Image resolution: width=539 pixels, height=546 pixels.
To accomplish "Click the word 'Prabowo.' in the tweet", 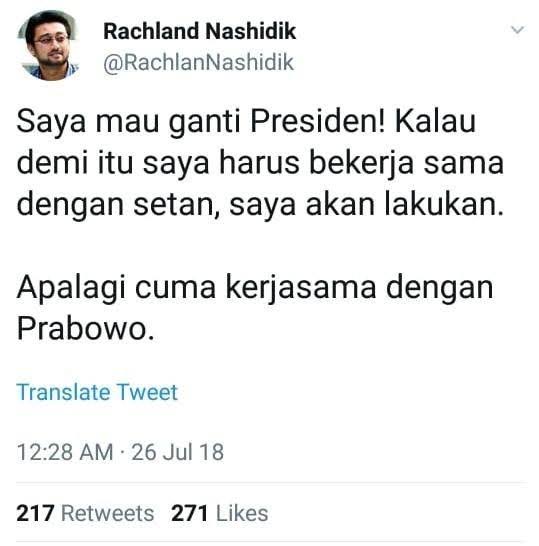I will click(x=85, y=329).
